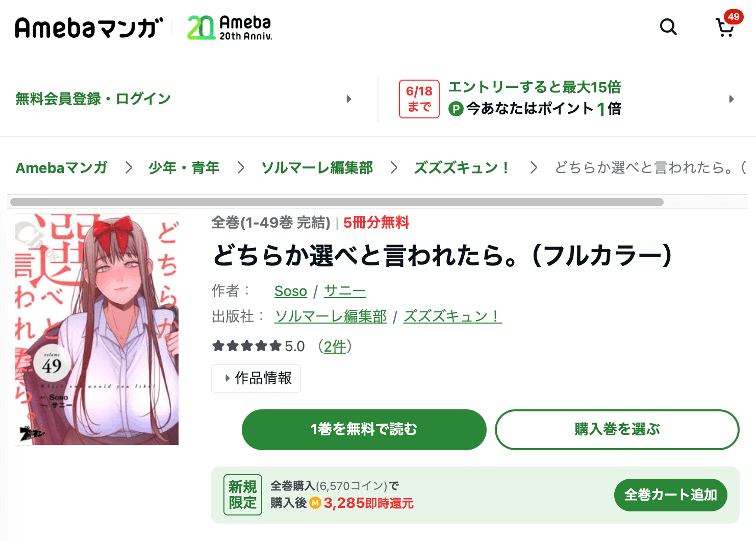Click 1巻を無料で読む button

(364, 429)
